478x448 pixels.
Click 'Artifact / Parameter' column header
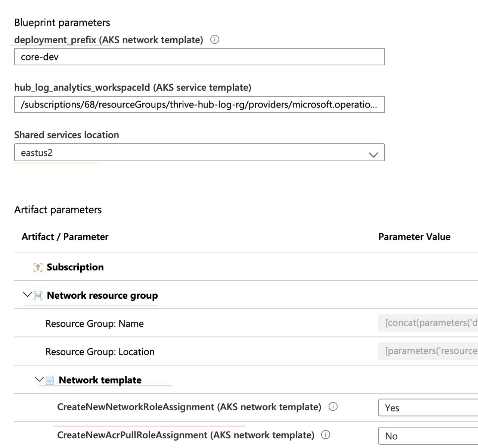[x=65, y=237]
